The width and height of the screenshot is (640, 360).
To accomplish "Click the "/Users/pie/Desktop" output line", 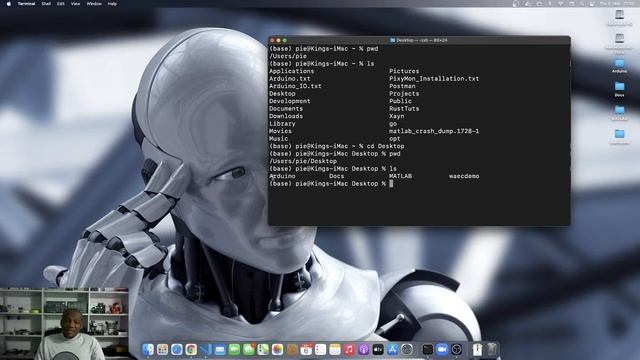I will [303, 161].
